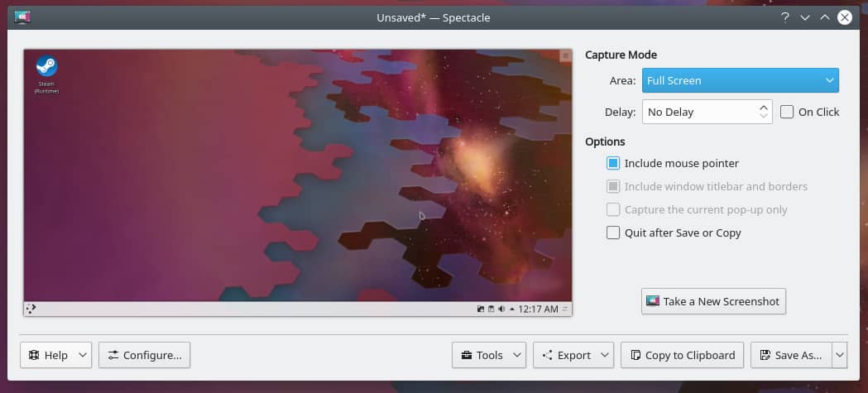Click the Full Screen dropdown chevron
The image size is (868, 393).
coord(829,80)
